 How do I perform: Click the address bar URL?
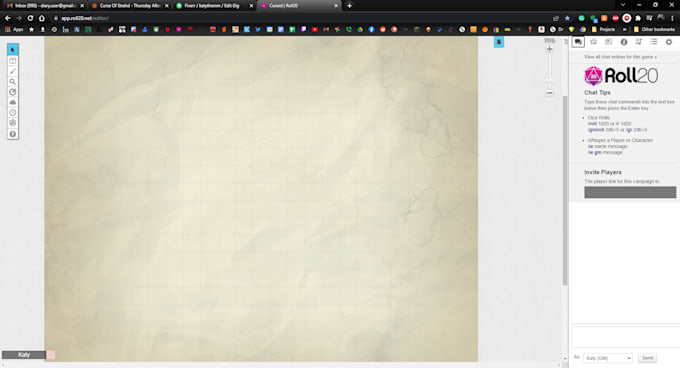pos(85,18)
